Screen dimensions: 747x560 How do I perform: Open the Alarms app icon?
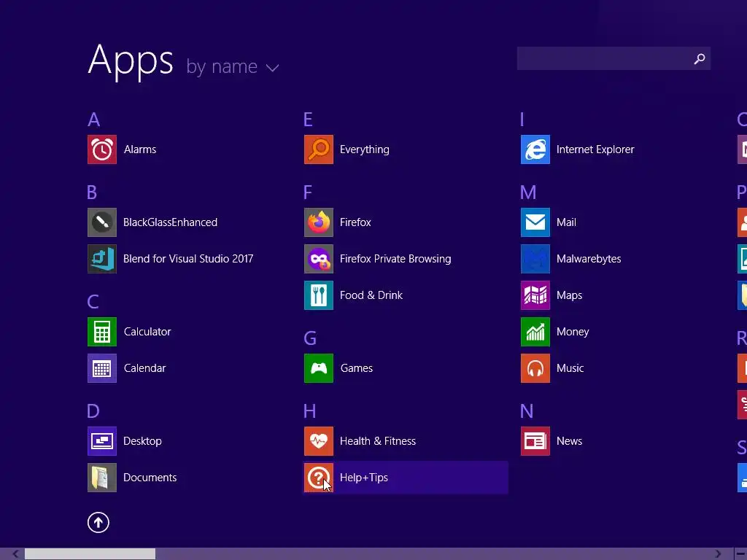[102, 149]
